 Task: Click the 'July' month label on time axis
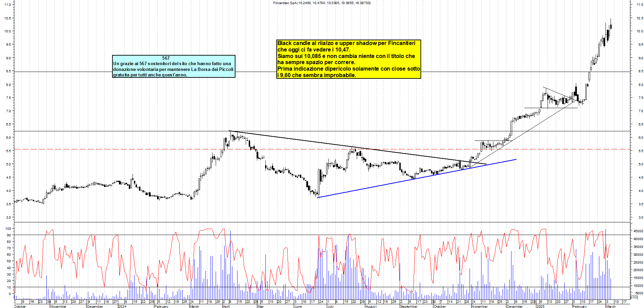point(331,306)
